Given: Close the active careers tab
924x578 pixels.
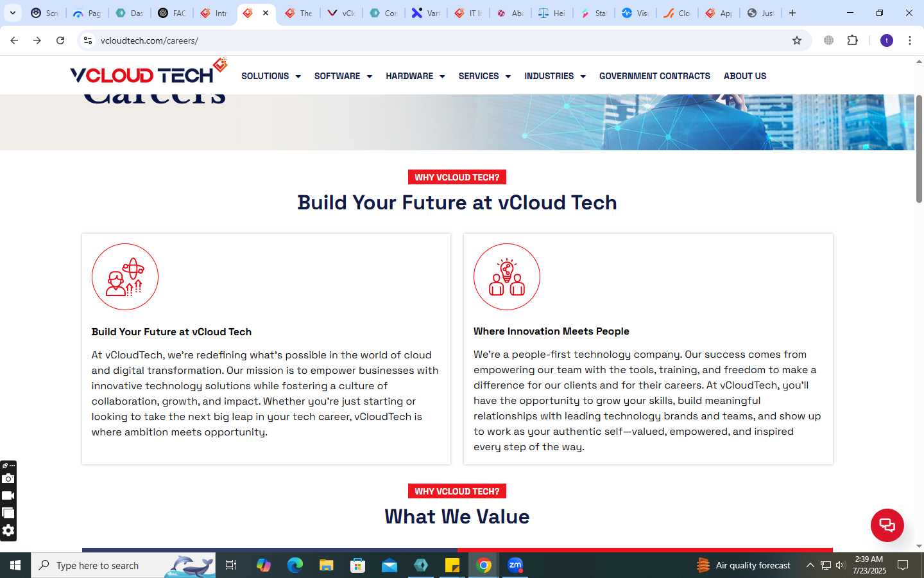Looking at the screenshot, I should (266, 13).
